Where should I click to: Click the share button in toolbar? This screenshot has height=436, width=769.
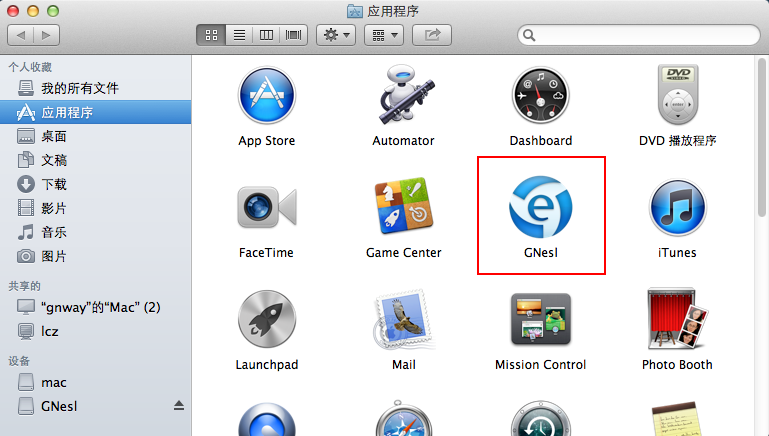pyautogui.click(x=432, y=35)
